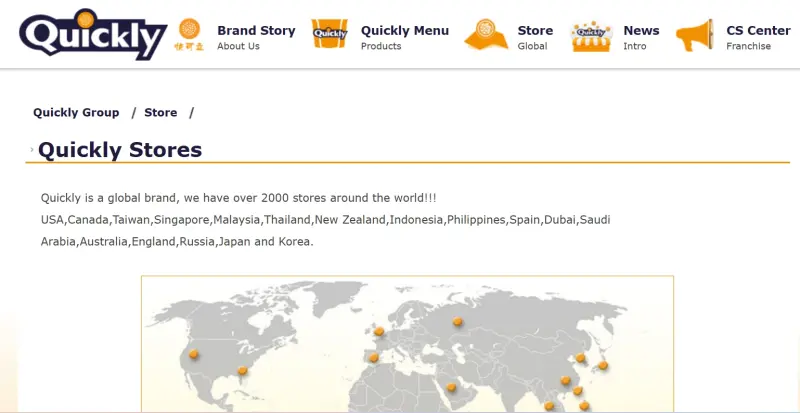Click the small arrow before Quickly Stores heading
Viewport: 800px width, 413px height.
(32, 150)
